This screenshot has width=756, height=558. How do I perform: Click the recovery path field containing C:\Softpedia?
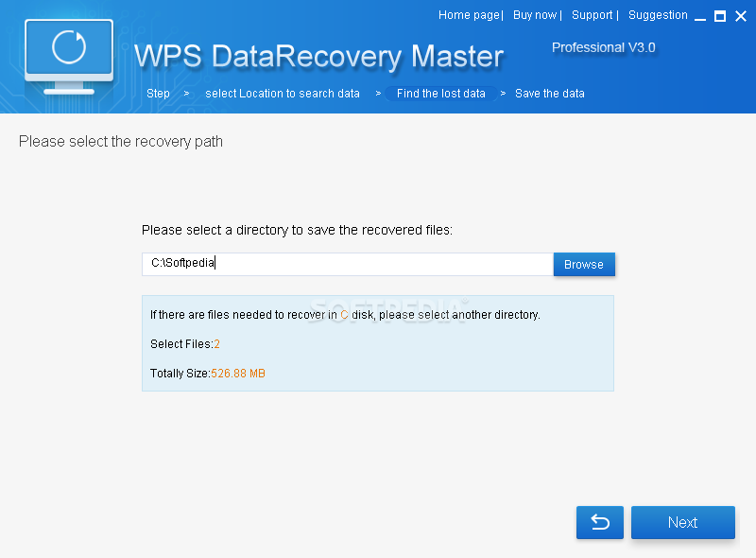(348, 264)
